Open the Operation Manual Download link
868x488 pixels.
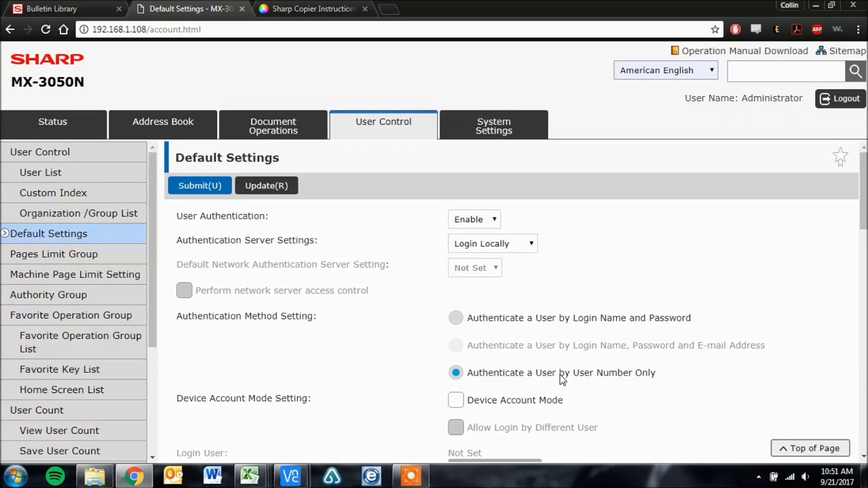(x=740, y=51)
